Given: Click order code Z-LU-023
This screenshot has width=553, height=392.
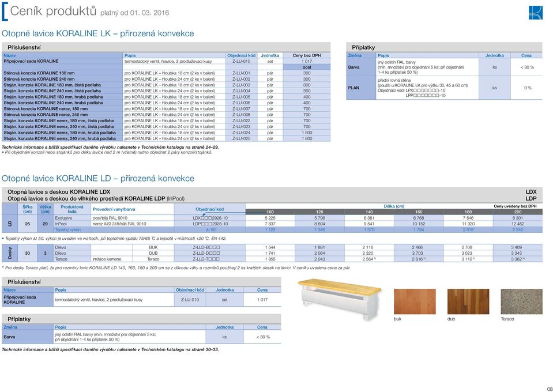Looking at the screenshot, I should click(241, 127).
